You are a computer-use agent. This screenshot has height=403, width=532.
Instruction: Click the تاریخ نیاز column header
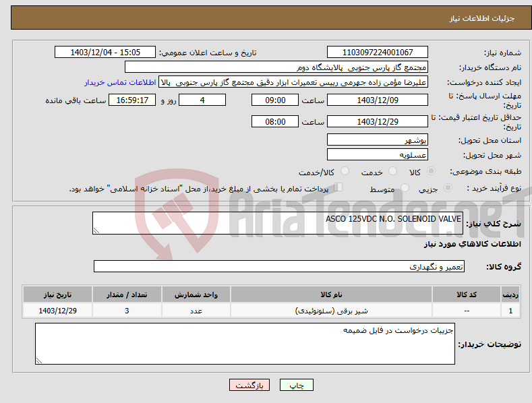[58, 294]
